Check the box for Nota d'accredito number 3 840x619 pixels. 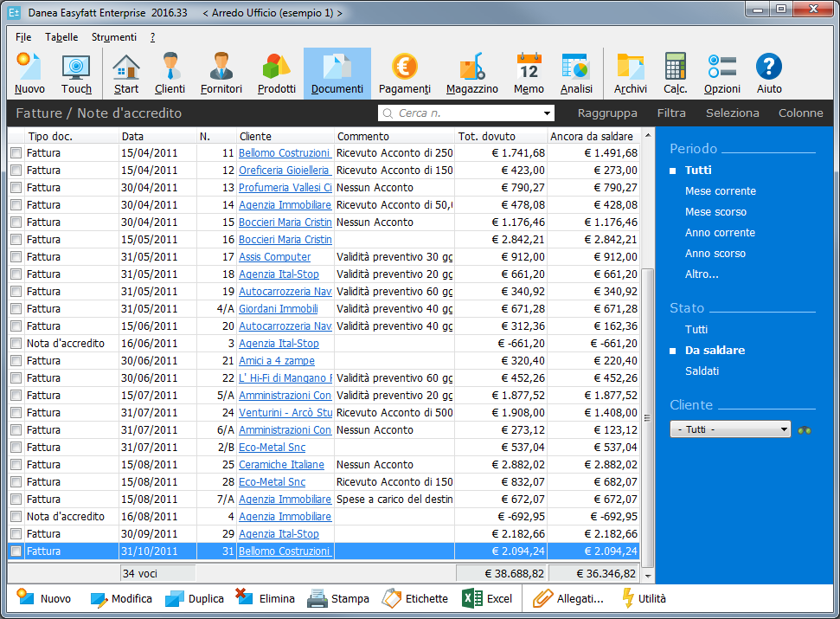click(x=16, y=344)
